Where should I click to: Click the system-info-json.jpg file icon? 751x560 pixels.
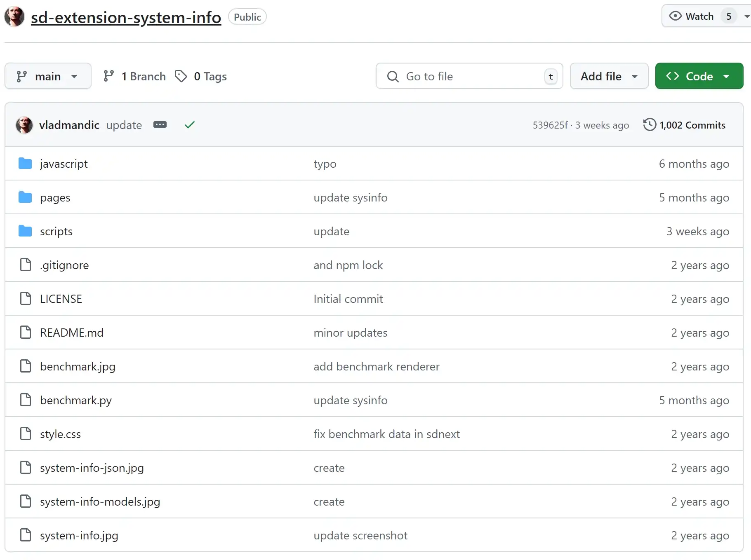(26, 468)
